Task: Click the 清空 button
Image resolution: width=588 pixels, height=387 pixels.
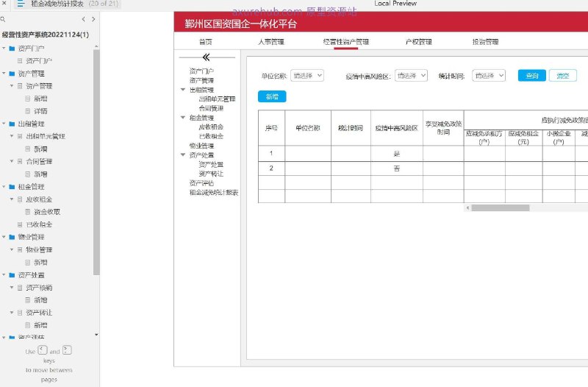Action: (562, 76)
